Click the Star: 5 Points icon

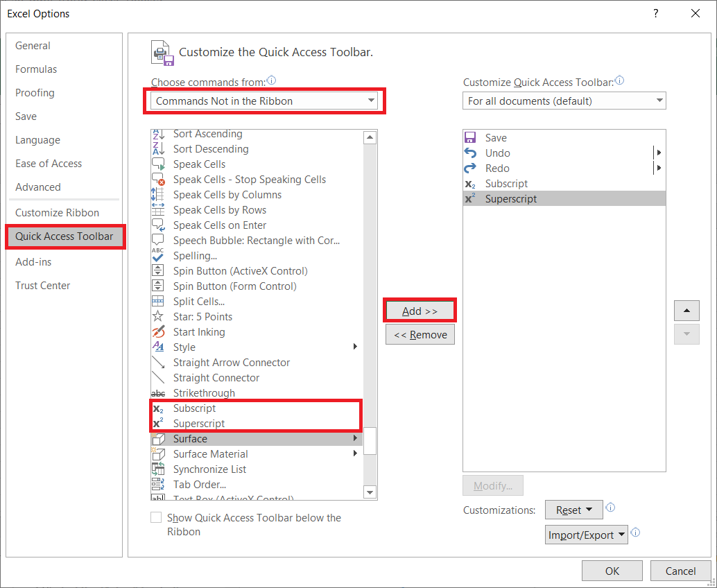coord(158,317)
